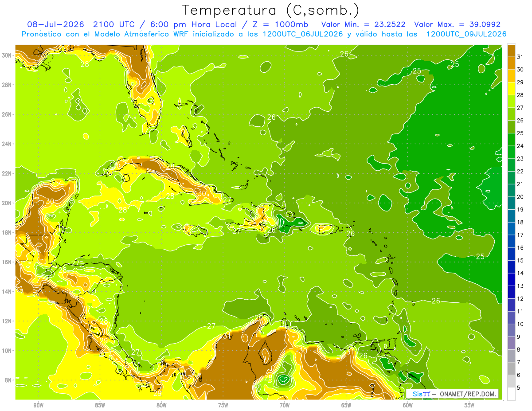Viewport: 532px width, 411px height.
Task: Click the color bar label '20'
Action: (521, 197)
